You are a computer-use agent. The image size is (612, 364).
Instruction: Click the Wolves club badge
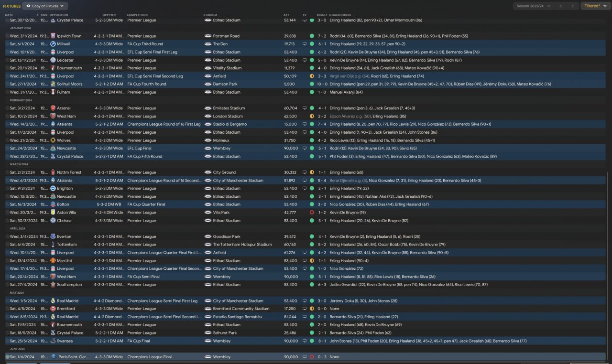tap(53, 140)
